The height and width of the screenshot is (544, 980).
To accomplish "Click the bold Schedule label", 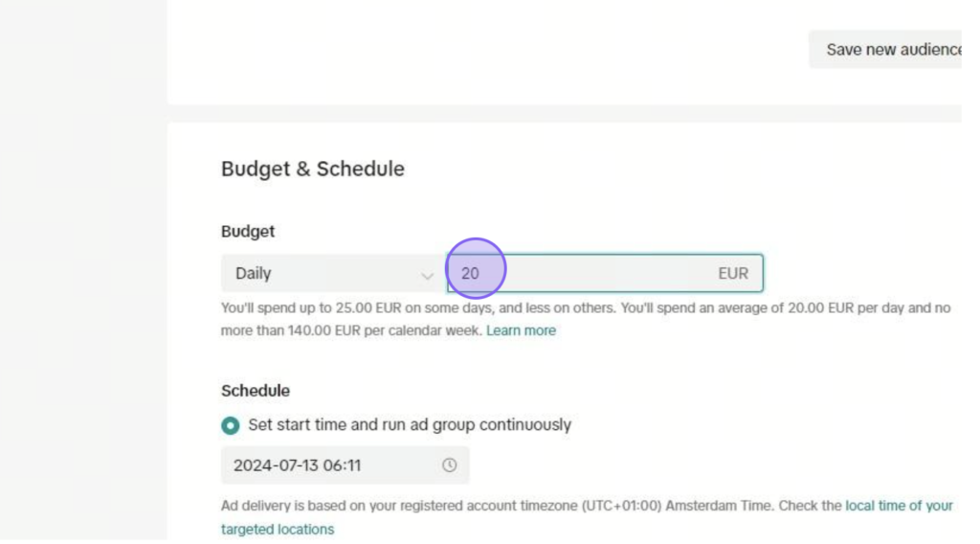I will [x=255, y=391].
